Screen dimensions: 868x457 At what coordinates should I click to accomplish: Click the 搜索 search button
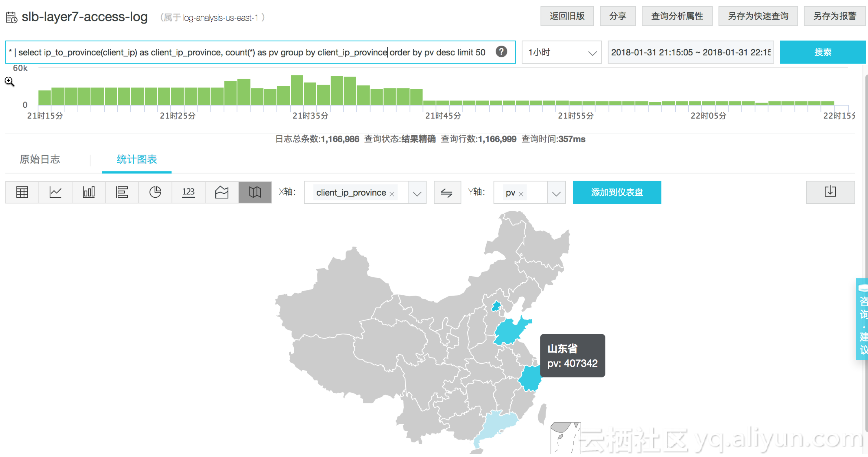tap(823, 52)
